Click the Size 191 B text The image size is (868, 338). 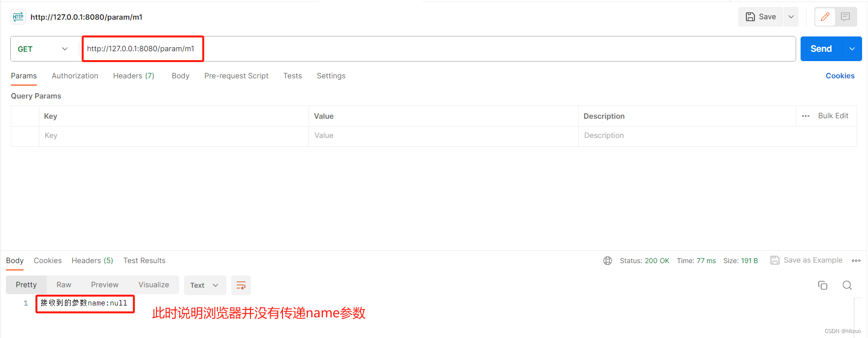[741, 261]
